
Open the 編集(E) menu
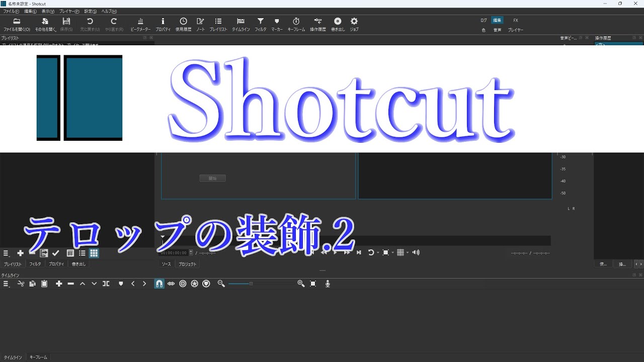pyautogui.click(x=30, y=11)
